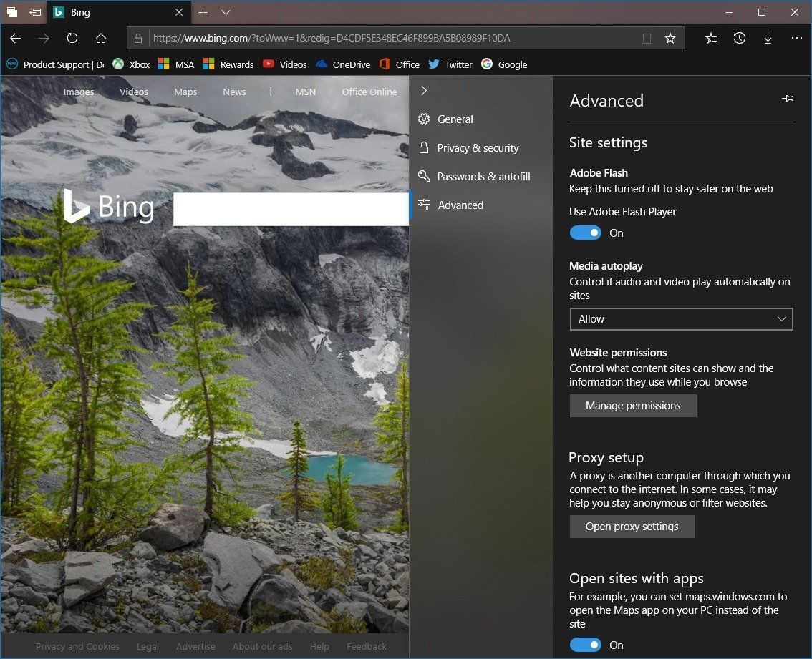The image size is (812, 659).
Task: Open the reading view icon
Action: point(647,38)
